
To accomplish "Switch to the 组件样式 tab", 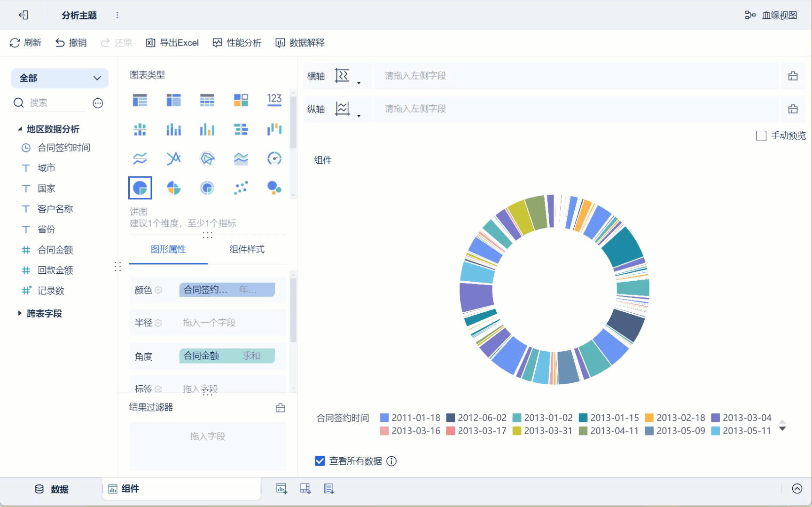I will [x=247, y=249].
